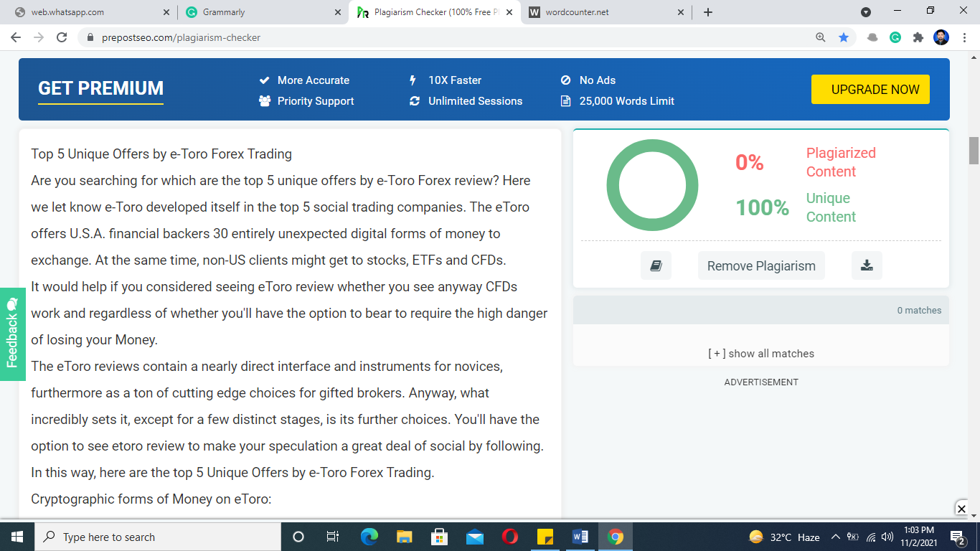The width and height of the screenshot is (980, 551).
Task: Click the scrollbar up arrow
Action: click(x=974, y=57)
